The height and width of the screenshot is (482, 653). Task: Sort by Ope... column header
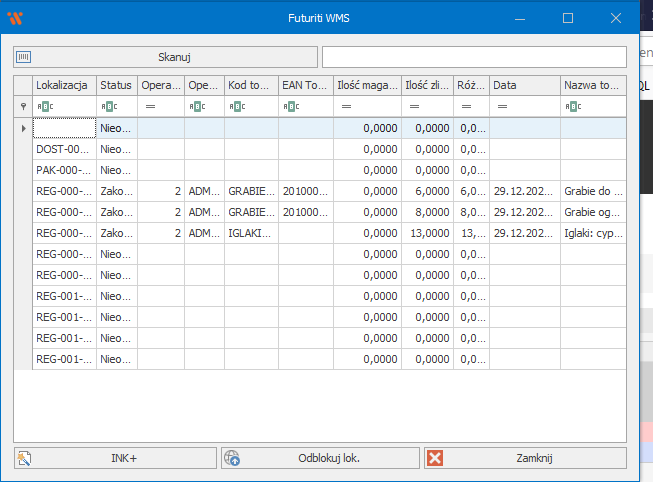click(204, 85)
